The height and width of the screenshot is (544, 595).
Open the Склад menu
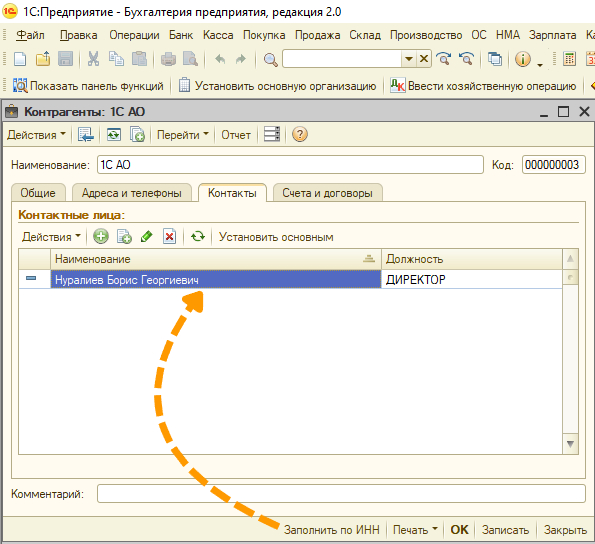365,35
